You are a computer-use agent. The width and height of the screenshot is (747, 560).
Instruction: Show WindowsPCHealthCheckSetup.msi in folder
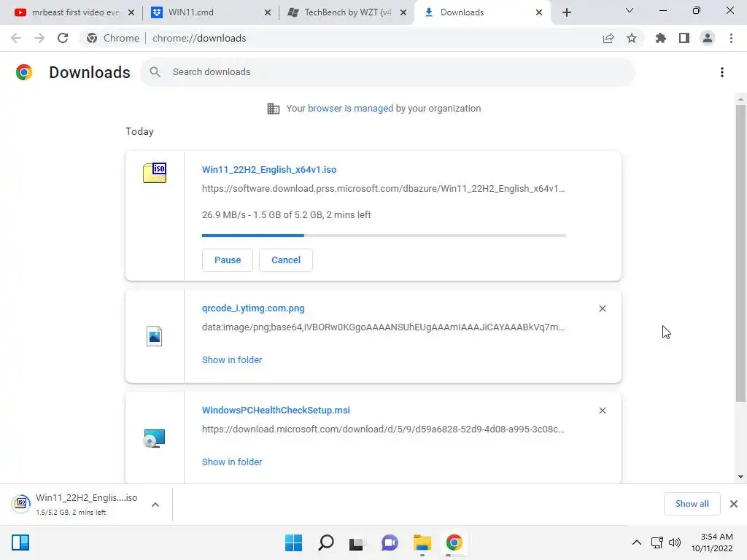(232, 462)
